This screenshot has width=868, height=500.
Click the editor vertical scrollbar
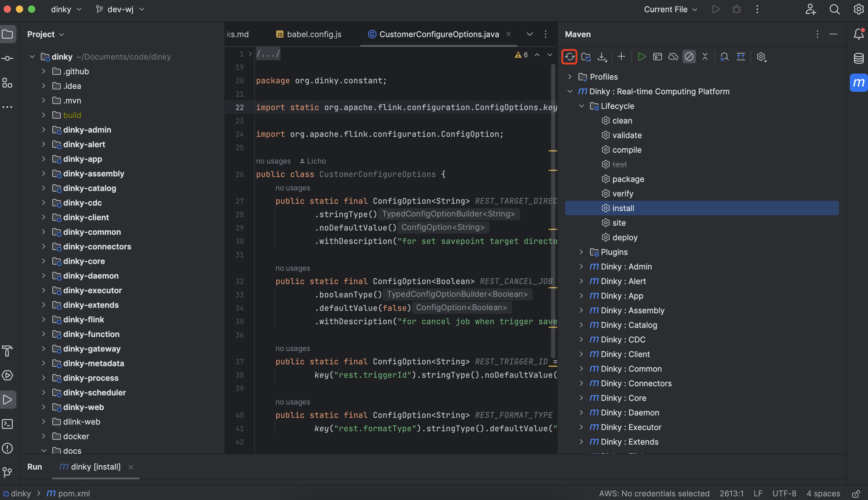click(553, 206)
